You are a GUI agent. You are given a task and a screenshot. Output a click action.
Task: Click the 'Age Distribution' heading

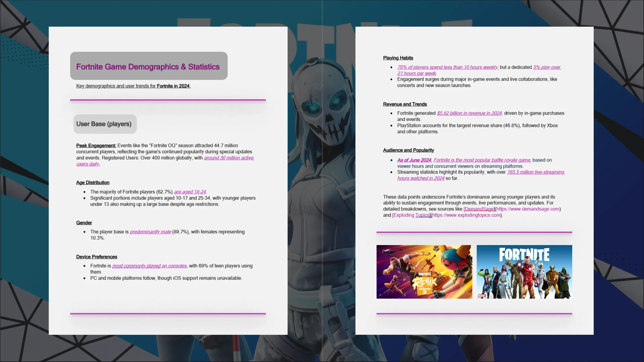click(x=93, y=183)
